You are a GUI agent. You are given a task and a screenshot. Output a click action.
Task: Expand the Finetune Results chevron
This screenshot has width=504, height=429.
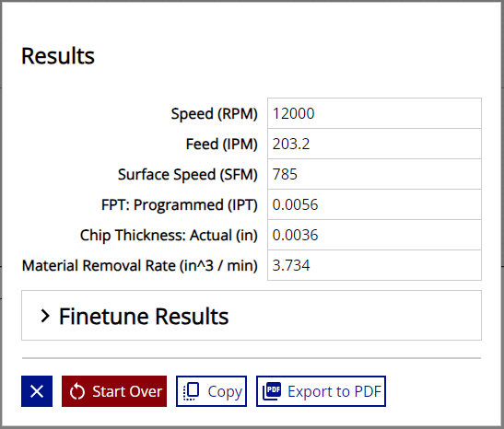[45, 316]
